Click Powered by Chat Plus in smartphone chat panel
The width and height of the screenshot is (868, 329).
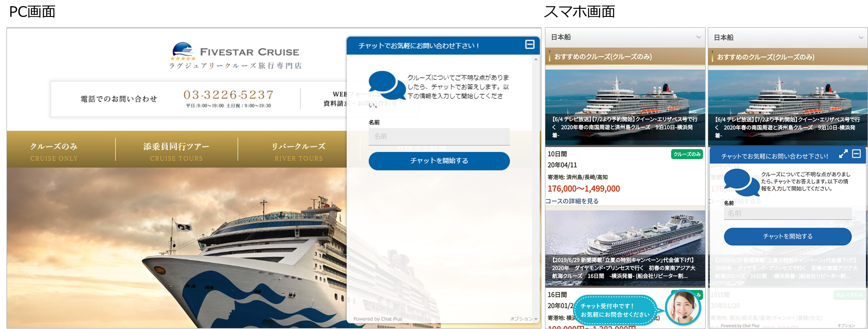click(x=740, y=326)
